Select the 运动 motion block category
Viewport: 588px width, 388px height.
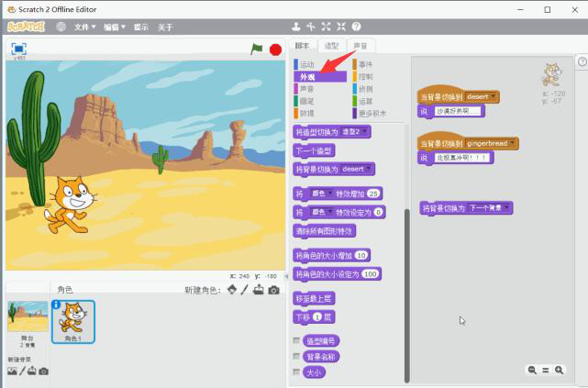tap(319, 64)
